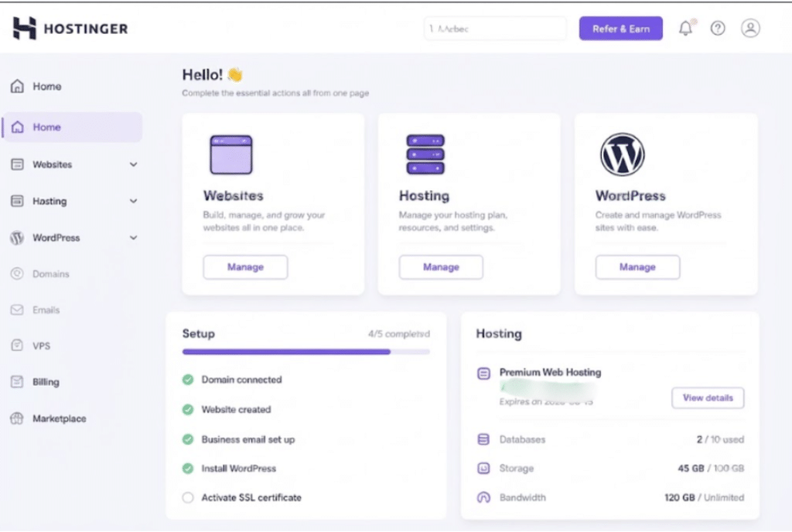Viewport: 792px width, 532px height.
Task: Click the Domains sidebar icon
Action: coord(17,274)
